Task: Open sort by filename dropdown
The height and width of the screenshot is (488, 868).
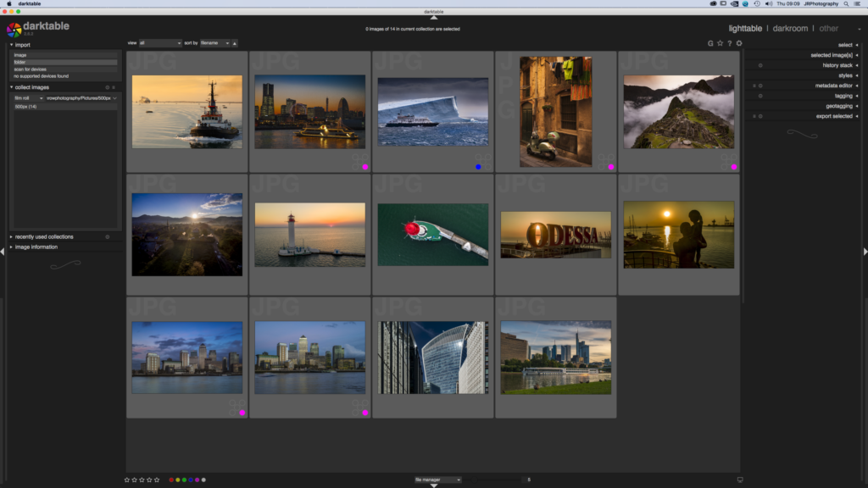Action: (214, 43)
